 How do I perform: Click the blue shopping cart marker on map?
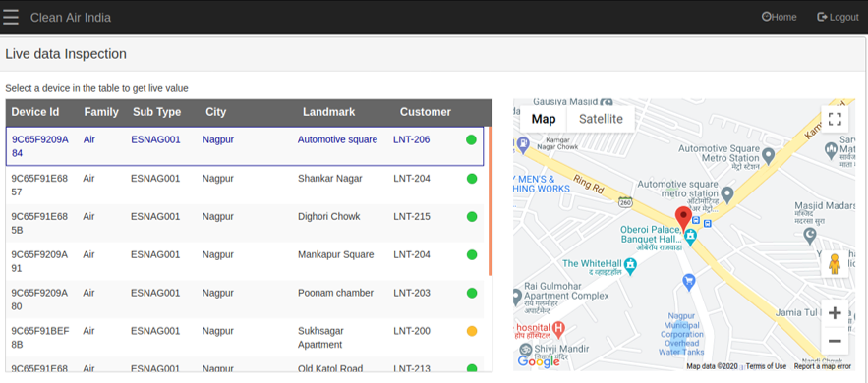[x=689, y=282]
